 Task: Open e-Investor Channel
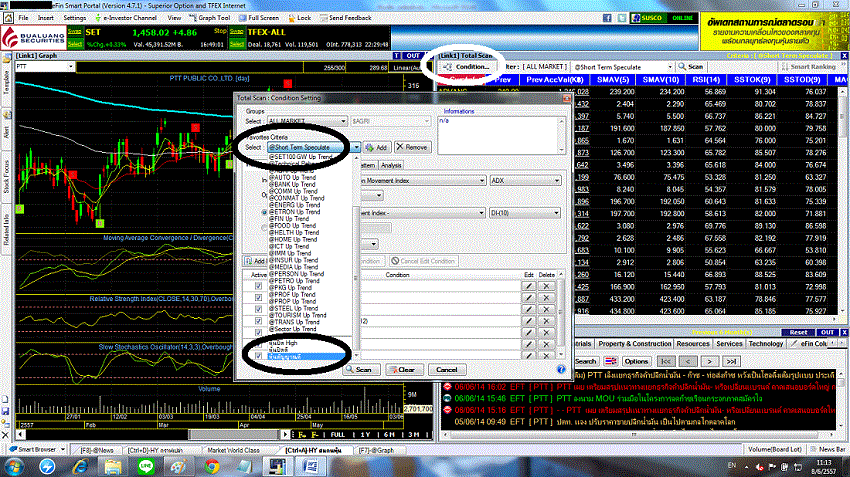point(126,18)
